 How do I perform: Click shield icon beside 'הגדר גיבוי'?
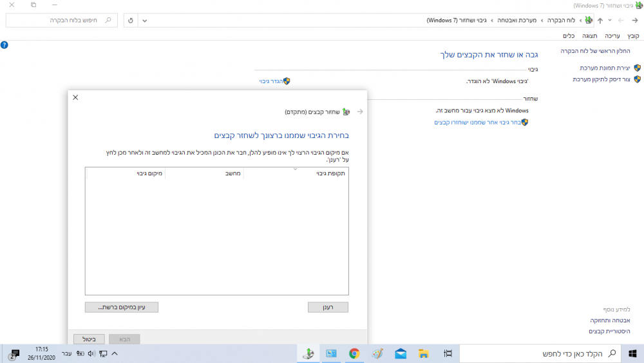[x=287, y=81]
